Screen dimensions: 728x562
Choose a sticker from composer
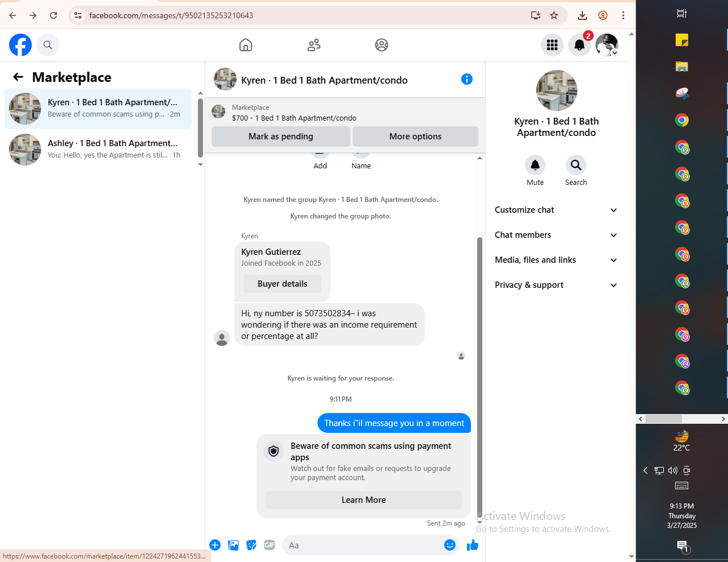click(251, 545)
